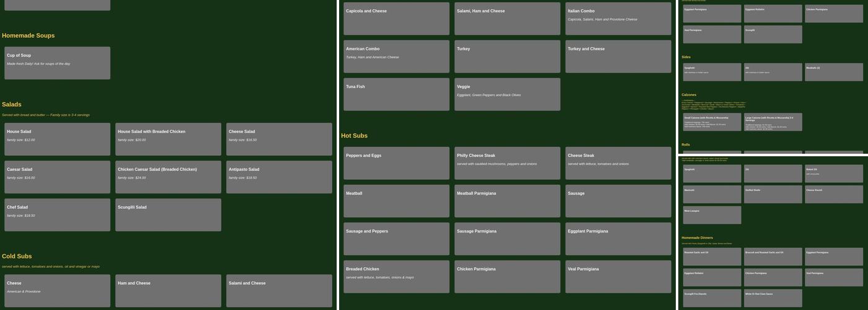This screenshot has height=310, width=868.
Task: Select the Peppers and Eggs hot sub
Action: coord(396,163)
